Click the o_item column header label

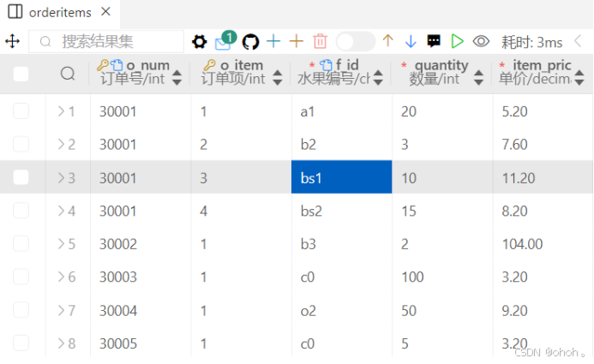click(242, 65)
